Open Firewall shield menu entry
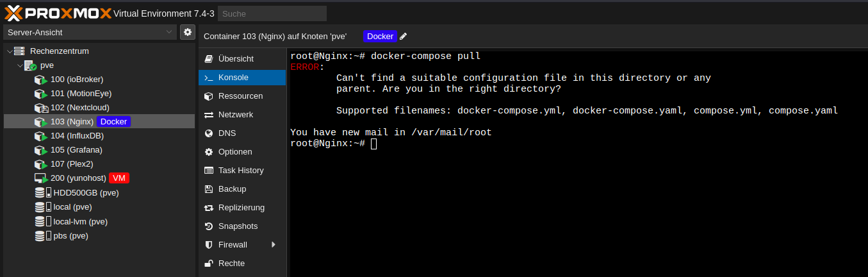Screen dimensions: 868x277 pos(232,245)
